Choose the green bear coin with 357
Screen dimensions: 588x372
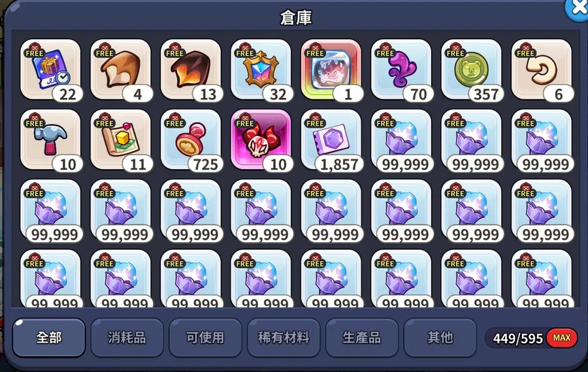[x=471, y=70]
